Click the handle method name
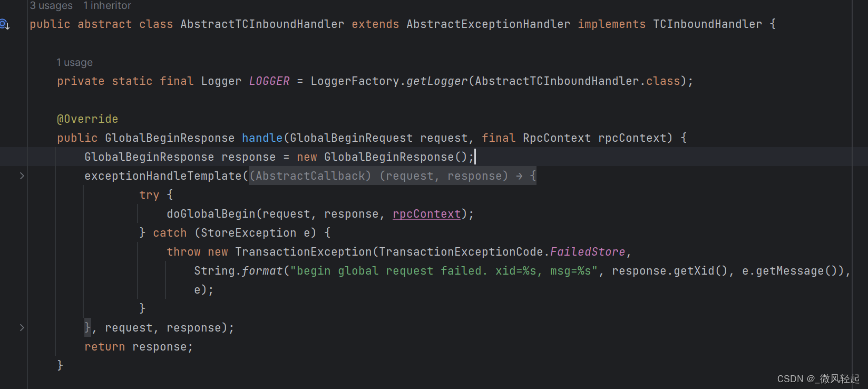The width and height of the screenshot is (868, 389). pos(262,138)
